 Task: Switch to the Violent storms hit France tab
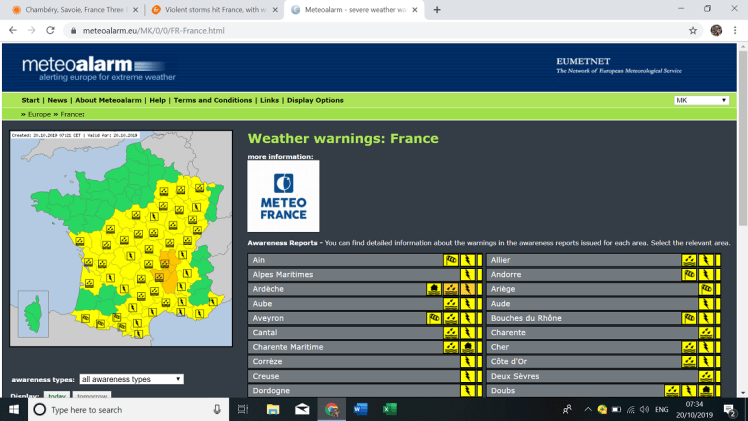215,10
